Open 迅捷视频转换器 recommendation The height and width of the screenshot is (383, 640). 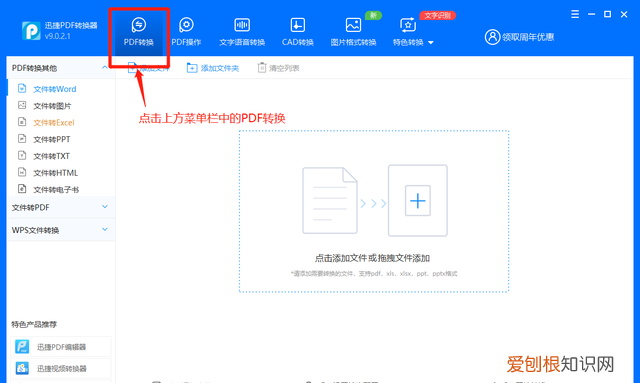point(61,368)
